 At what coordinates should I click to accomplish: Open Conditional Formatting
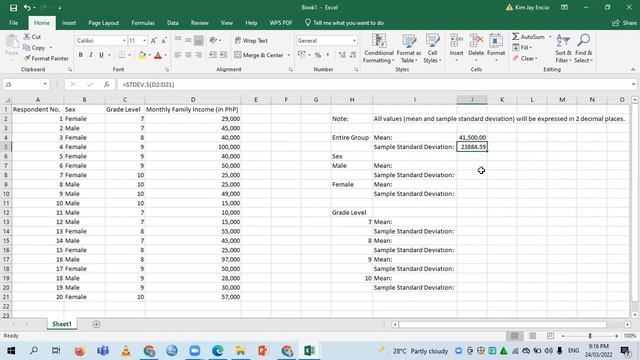(379, 48)
